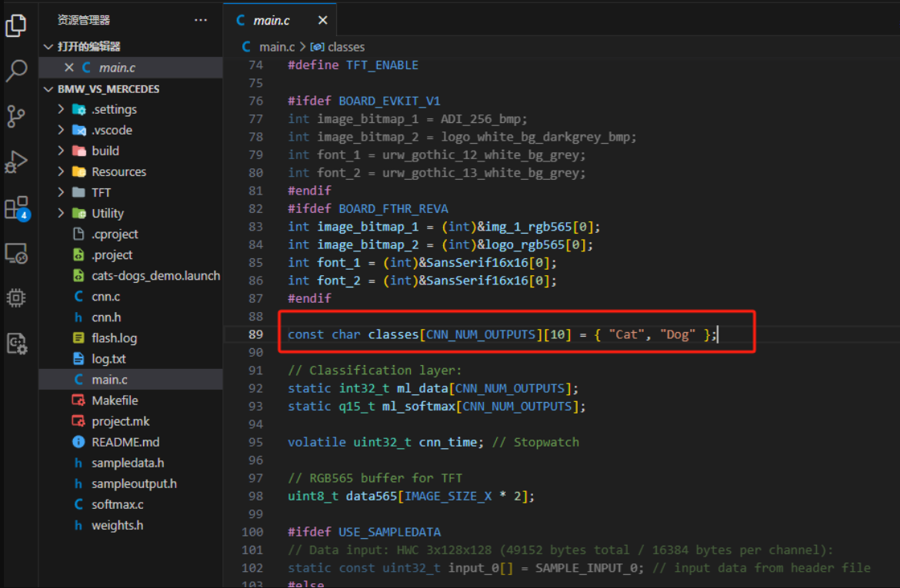Collapse the open editors section

[x=48, y=46]
